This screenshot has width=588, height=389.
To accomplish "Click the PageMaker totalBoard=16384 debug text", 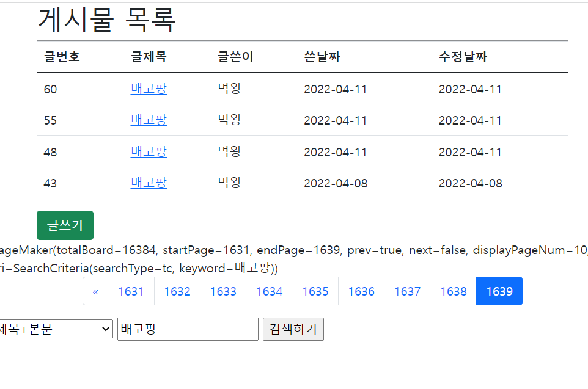I will [294, 250].
